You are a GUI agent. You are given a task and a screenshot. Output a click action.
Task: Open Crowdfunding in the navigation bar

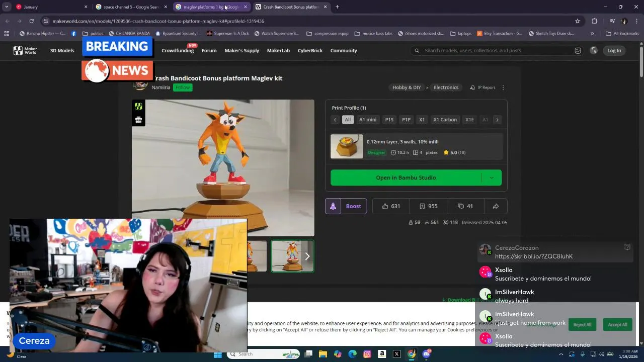178,51
